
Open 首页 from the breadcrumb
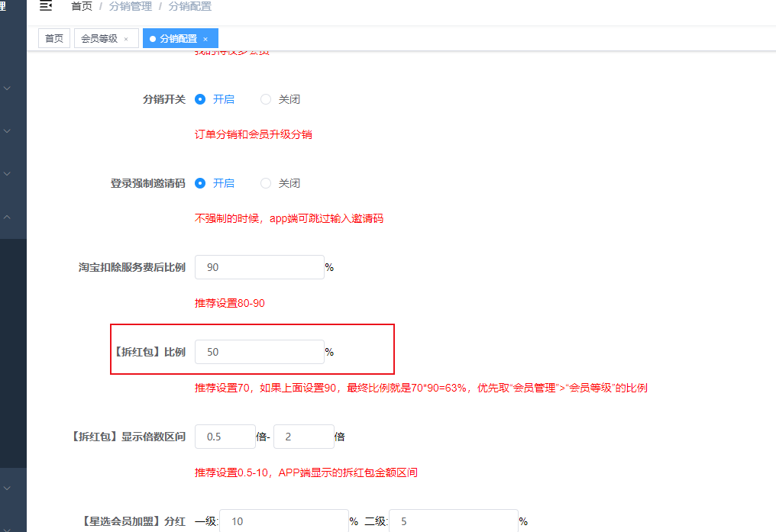(82, 7)
